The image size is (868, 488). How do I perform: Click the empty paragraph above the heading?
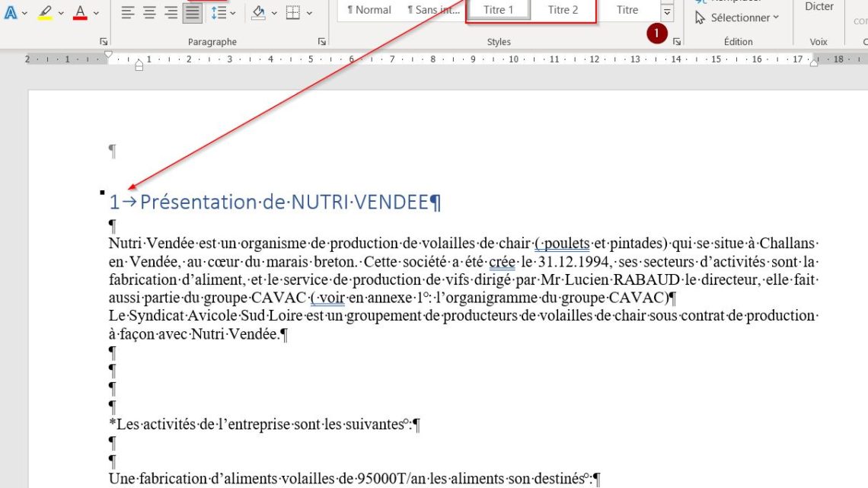pyautogui.click(x=113, y=151)
